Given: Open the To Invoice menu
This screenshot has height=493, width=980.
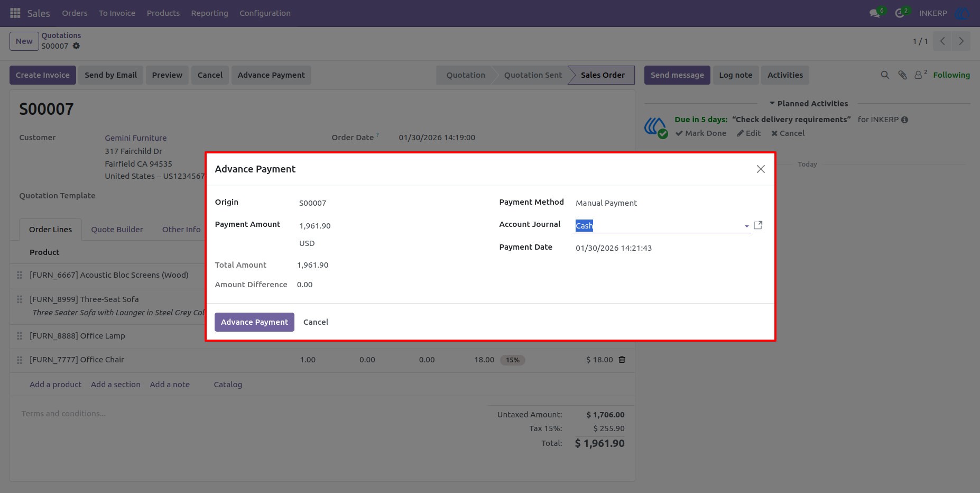Looking at the screenshot, I should [x=117, y=13].
